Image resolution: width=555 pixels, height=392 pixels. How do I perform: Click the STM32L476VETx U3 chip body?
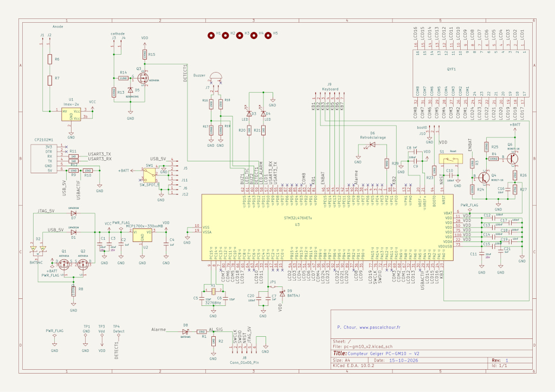[x=327, y=227]
